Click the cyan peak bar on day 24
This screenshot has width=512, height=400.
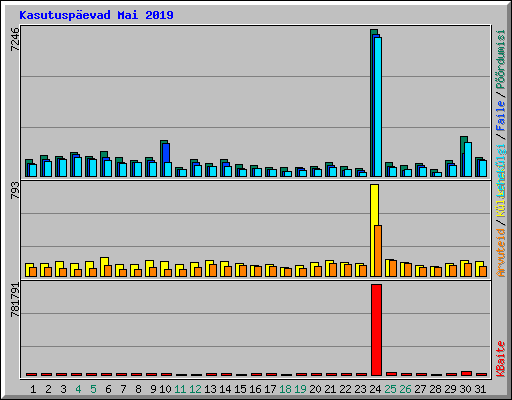[x=378, y=107]
